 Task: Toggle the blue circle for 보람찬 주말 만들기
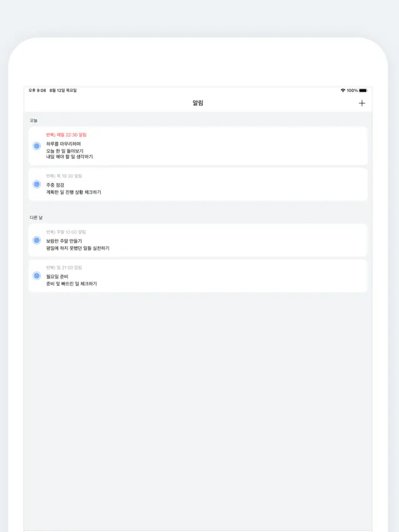pyautogui.click(x=37, y=240)
